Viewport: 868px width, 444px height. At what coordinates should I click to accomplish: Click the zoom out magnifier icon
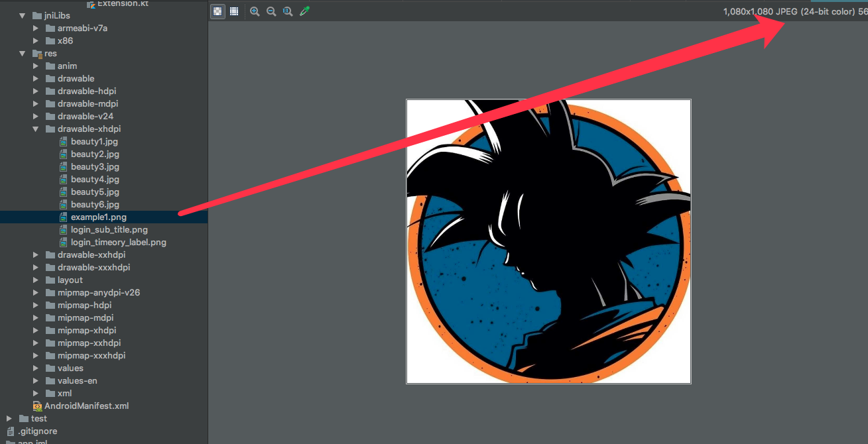tap(271, 11)
